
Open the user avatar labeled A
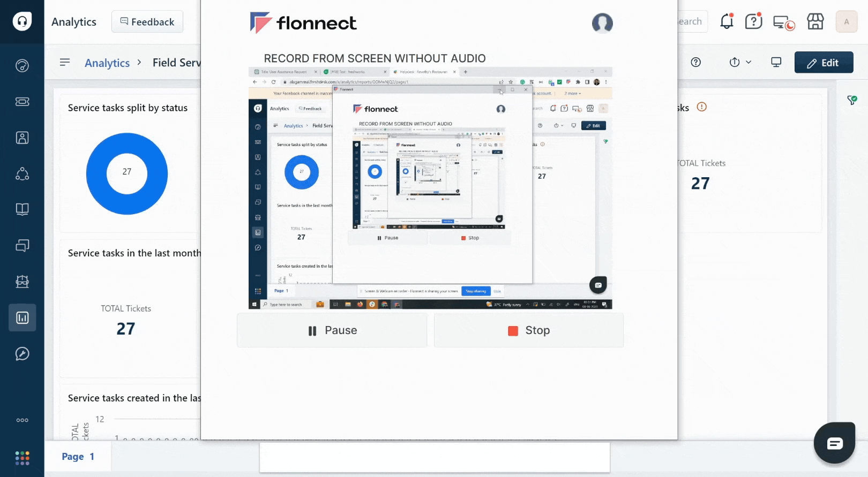[847, 21]
